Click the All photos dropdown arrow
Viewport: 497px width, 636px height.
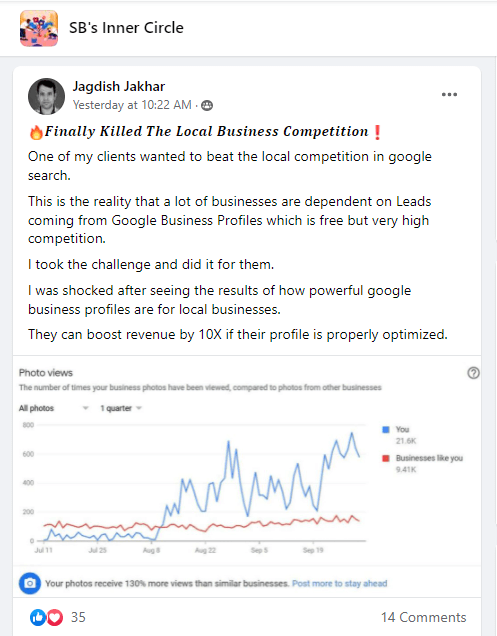coord(85,408)
